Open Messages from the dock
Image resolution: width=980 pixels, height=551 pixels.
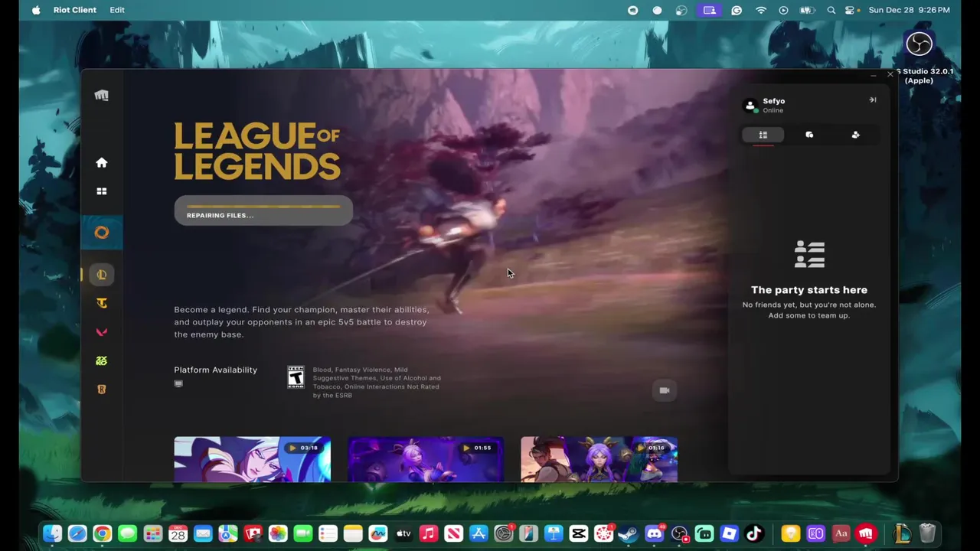pyautogui.click(x=127, y=533)
